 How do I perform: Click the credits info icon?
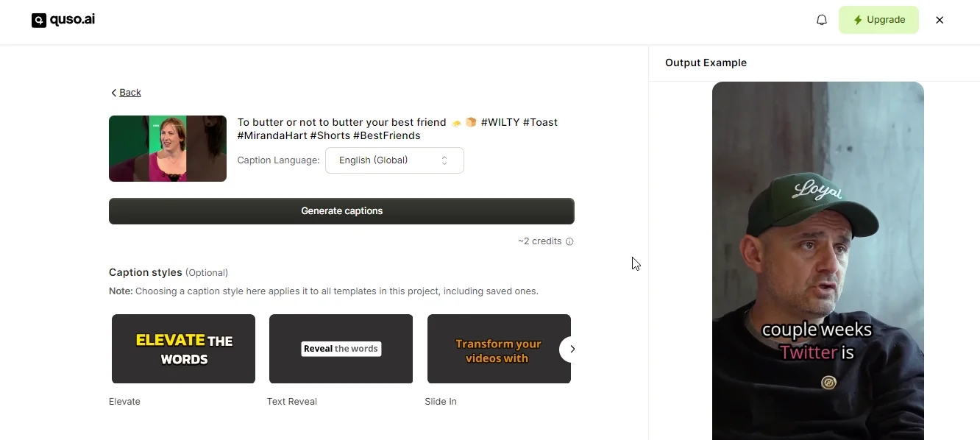click(569, 241)
